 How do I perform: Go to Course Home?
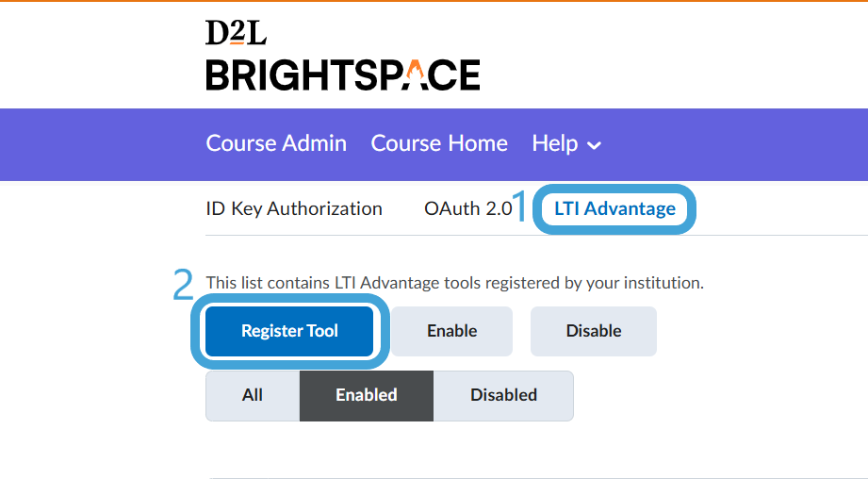[x=439, y=143]
